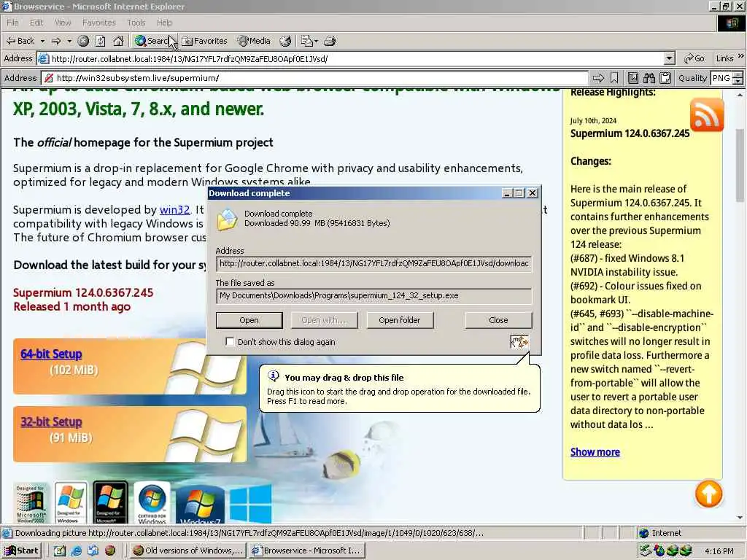The height and width of the screenshot is (560, 747).
Task: Open the Tools menu
Action: 136,23
